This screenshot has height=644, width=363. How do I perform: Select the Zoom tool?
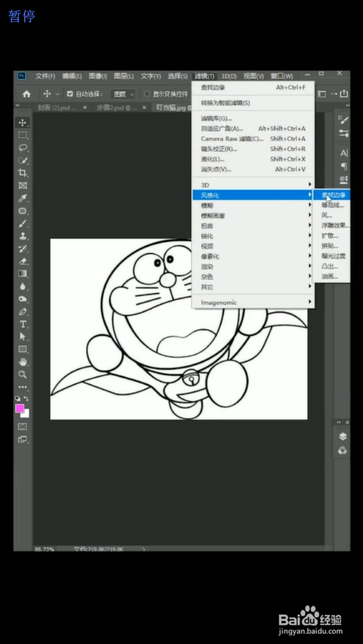pos(23,374)
